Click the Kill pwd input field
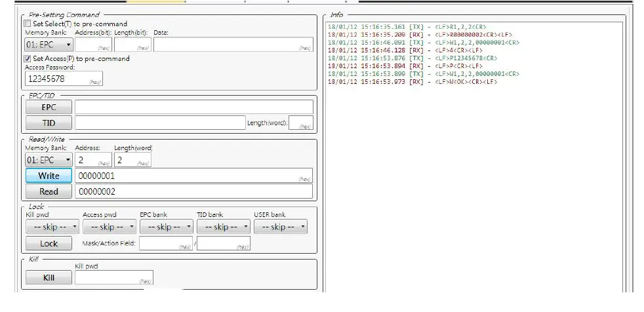This screenshot has width=644, height=312. coord(113,277)
